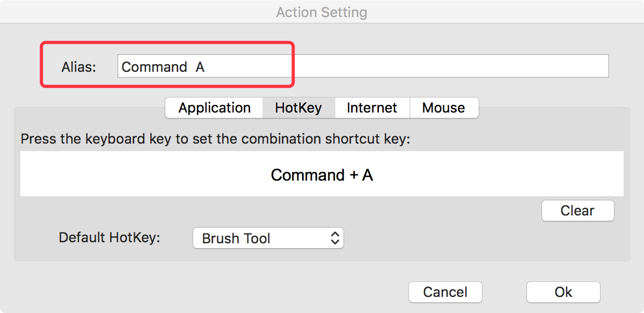Open the Internet tab
This screenshot has width=644, height=313.
tap(372, 108)
